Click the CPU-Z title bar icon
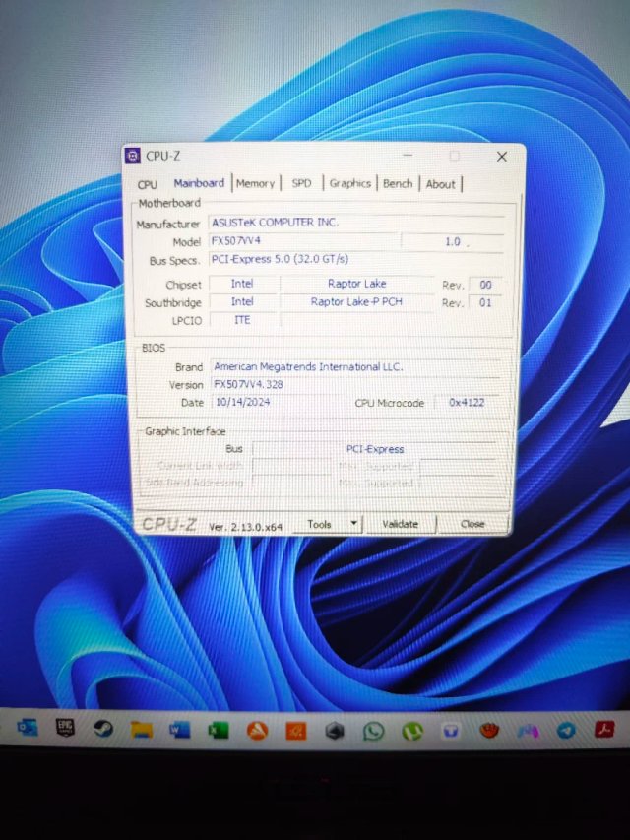This screenshot has height=840, width=630. (132, 156)
